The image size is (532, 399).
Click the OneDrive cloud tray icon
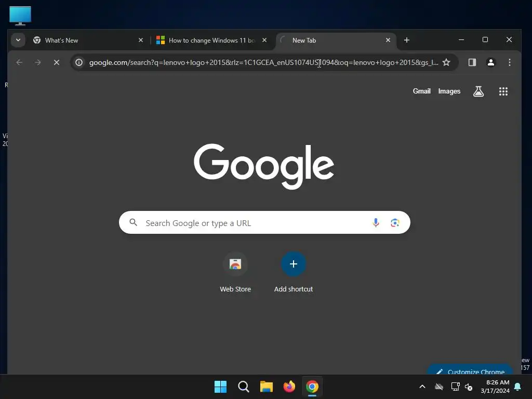(x=439, y=387)
